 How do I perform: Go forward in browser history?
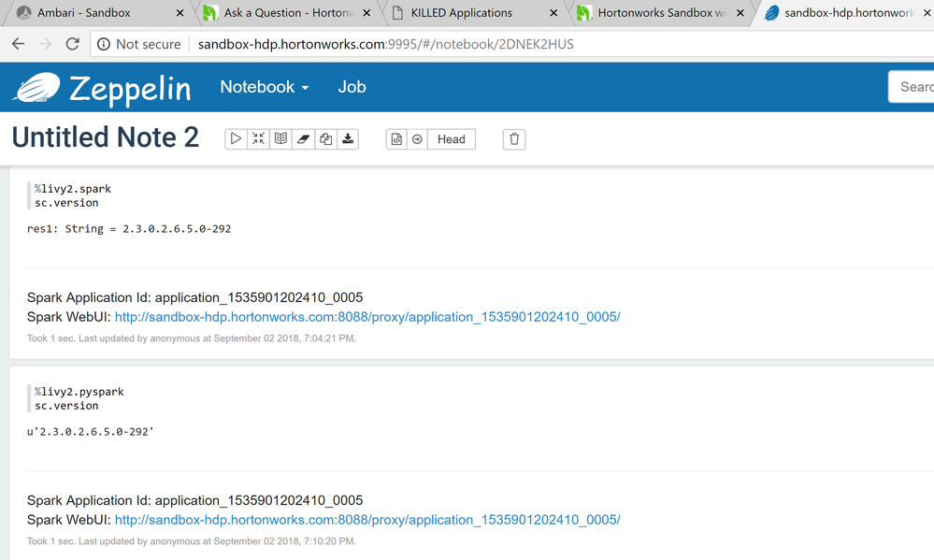click(45, 44)
